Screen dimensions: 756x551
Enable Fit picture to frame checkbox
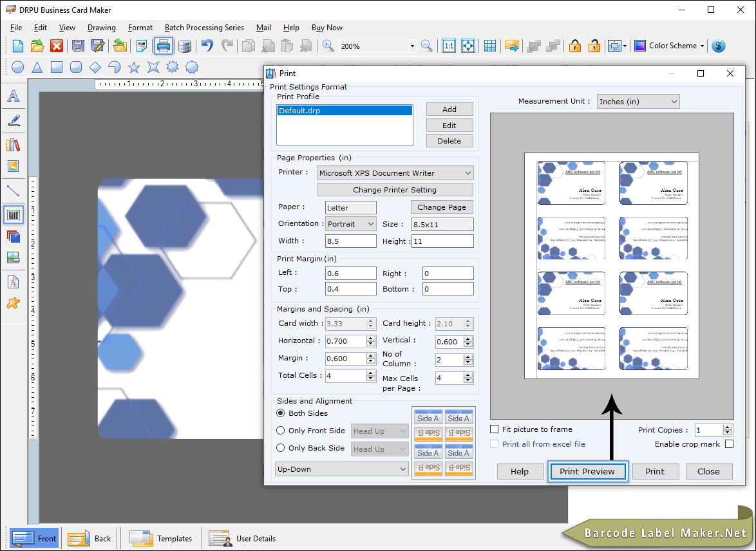pos(494,429)
